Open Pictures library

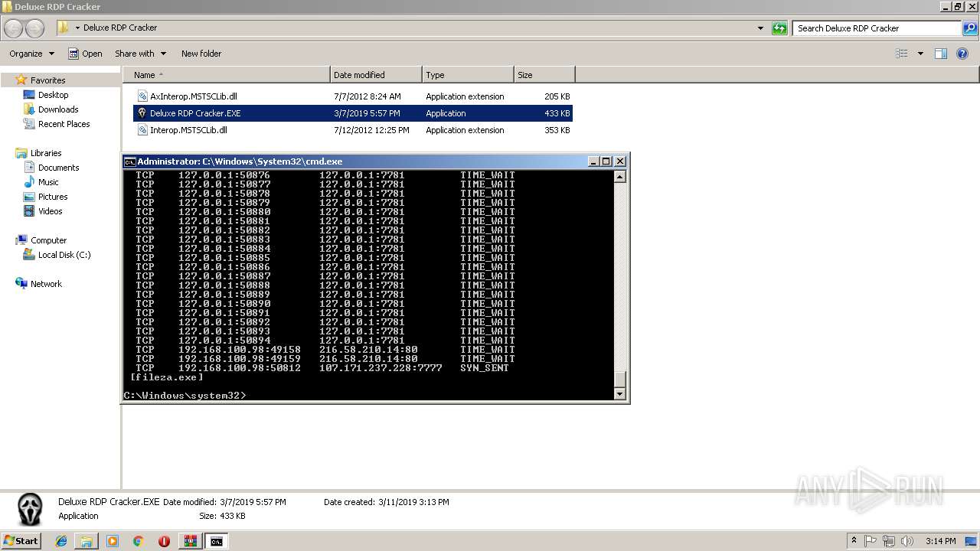[53, 197]
